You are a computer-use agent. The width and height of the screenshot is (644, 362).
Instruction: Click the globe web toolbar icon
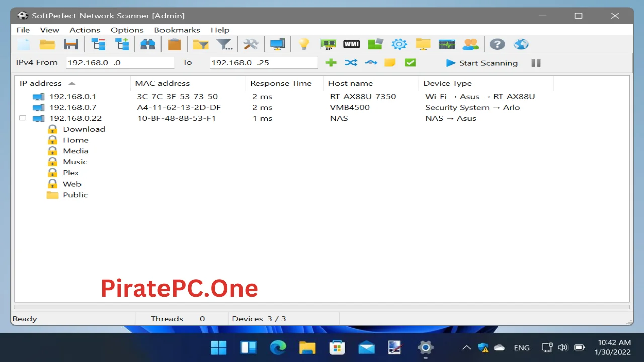521,44
